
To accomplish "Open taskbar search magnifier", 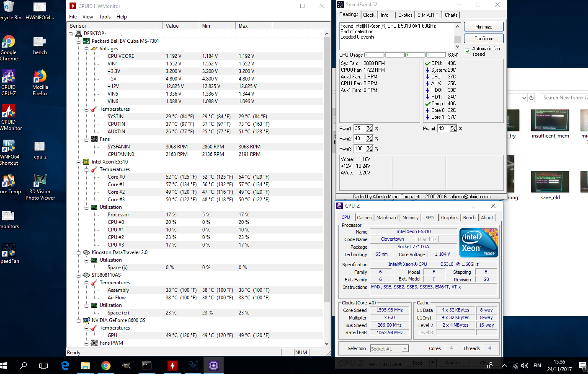I will pyautogui.click(x=23, y=366).
